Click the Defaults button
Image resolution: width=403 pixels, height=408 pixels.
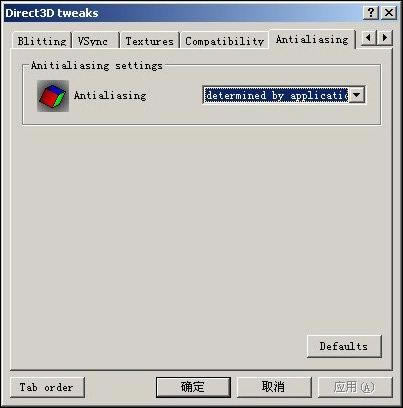pyautogui.click(x=344, y=346)
